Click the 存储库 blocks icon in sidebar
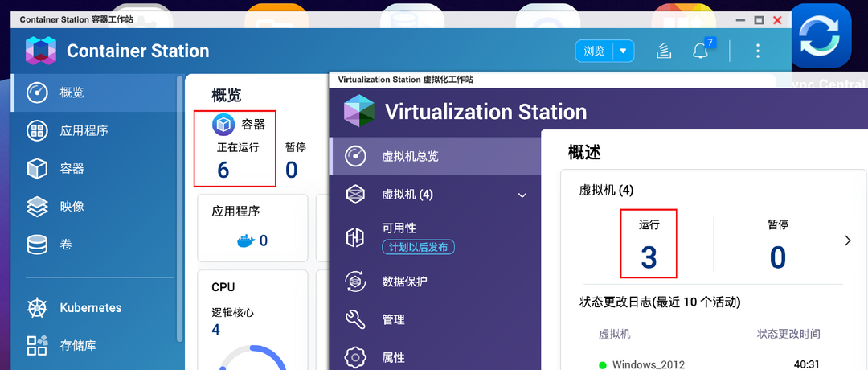Screen dimensions: 868x370 (37, 346)
